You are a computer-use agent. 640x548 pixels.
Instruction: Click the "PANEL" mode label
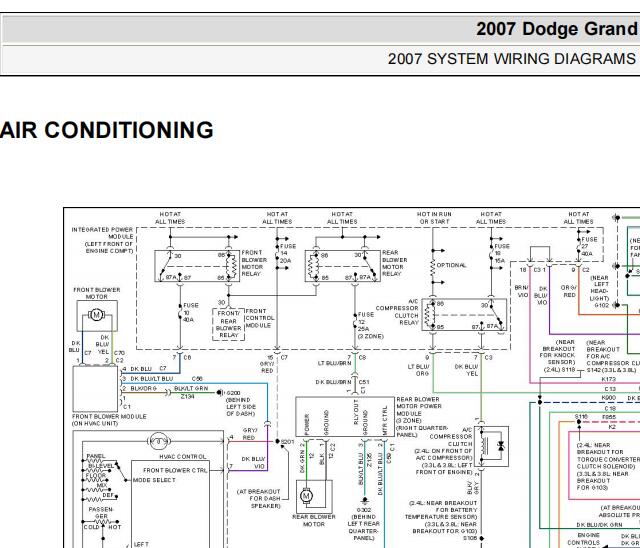click(96, 456)
